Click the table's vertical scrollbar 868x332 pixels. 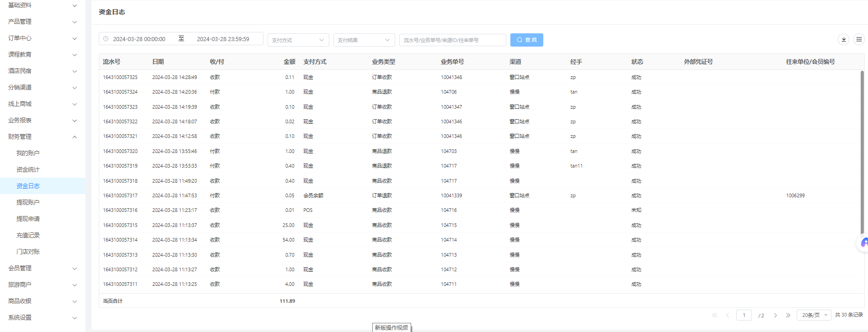862,151
